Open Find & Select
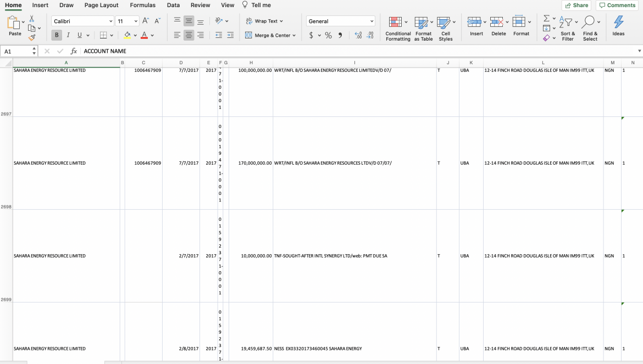The height and width of the screenshot is (364, 643). pyautogui.click(x=590, y=29)
